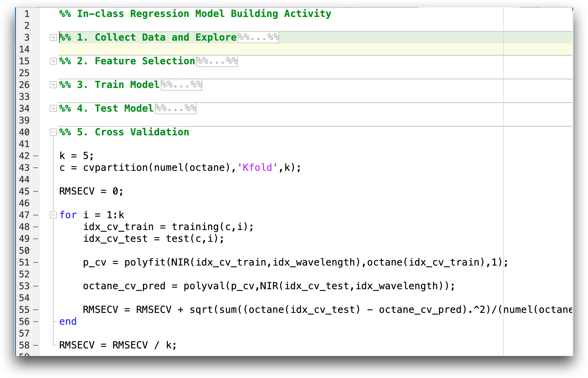
Task: Click folded code placeholder after Test Model
Action: [175, 108]
